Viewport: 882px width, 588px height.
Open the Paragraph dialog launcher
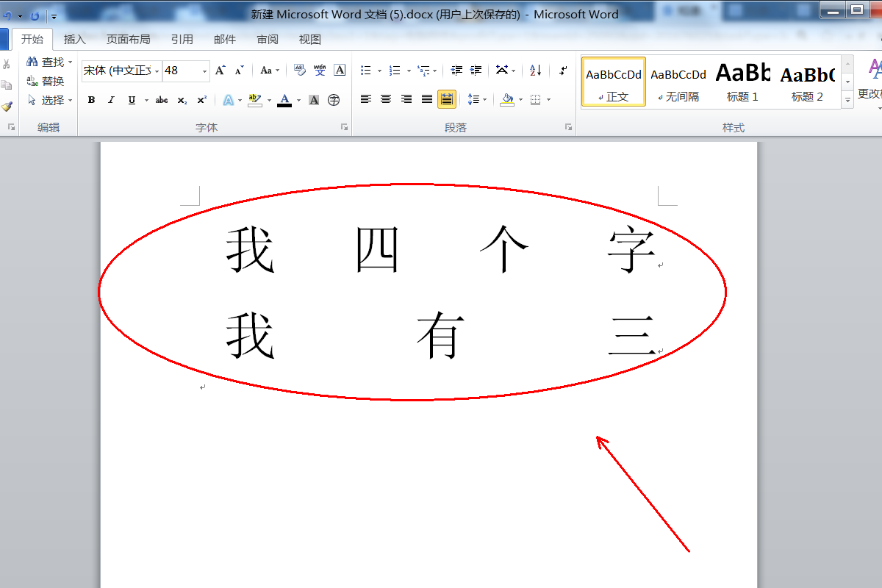coord(568,127)
